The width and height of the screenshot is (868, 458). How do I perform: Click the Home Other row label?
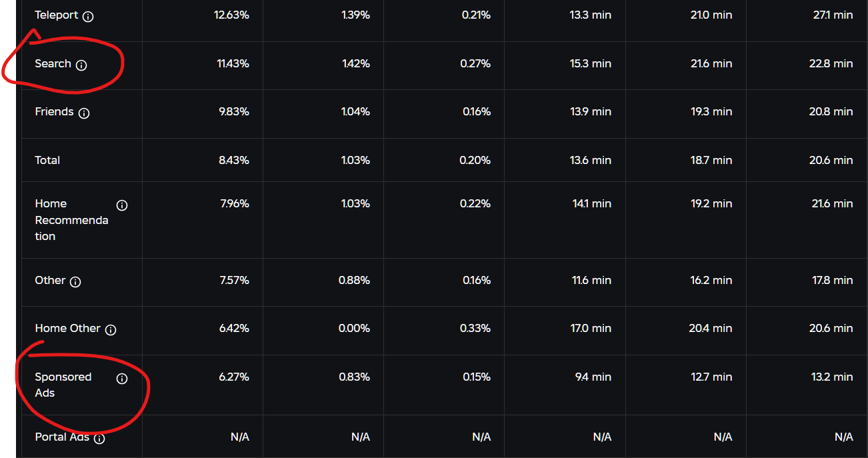(x=67, y=329)
